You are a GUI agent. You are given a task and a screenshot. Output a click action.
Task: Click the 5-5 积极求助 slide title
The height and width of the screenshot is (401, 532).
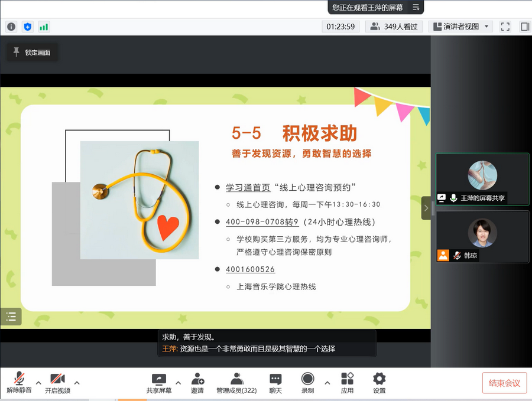(294, 133)
